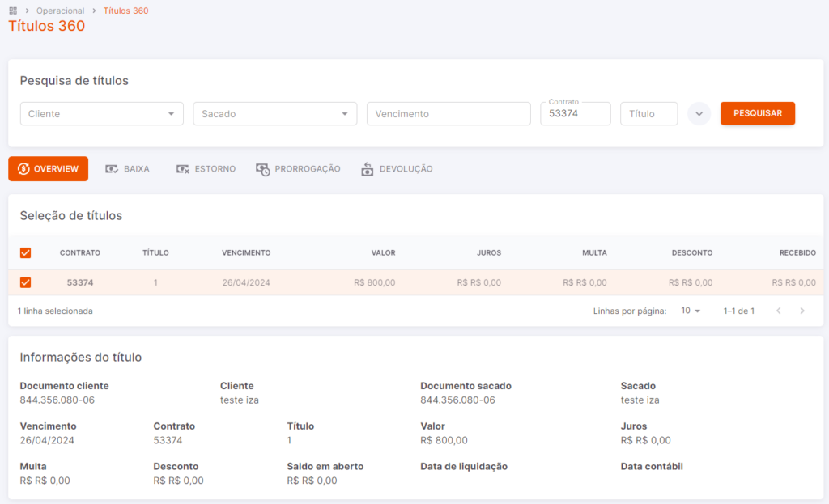Go to previous page arrow
This screenshot has width=829, height=504.
pos(778,311)
